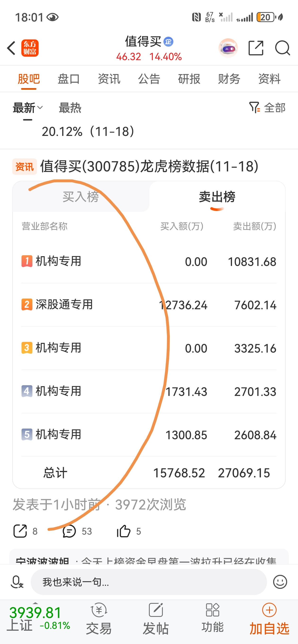Like the post with thumbs-up icon
The image size is (298, 644).
pos(123,531)
